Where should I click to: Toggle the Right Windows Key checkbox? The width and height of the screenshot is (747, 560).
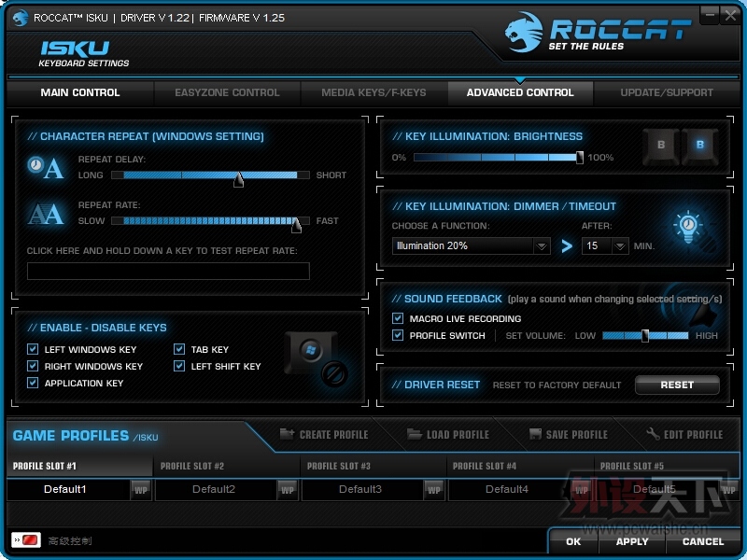pos(33,366)
